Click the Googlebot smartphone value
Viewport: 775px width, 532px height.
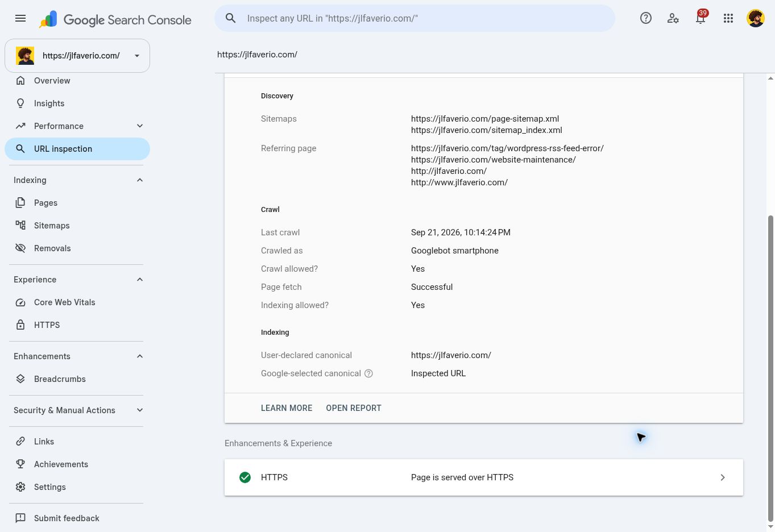pos(455,251)
